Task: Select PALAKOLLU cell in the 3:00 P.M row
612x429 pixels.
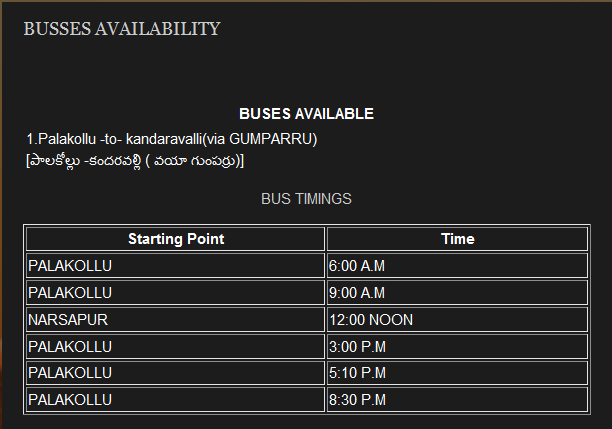Action: 176,346
